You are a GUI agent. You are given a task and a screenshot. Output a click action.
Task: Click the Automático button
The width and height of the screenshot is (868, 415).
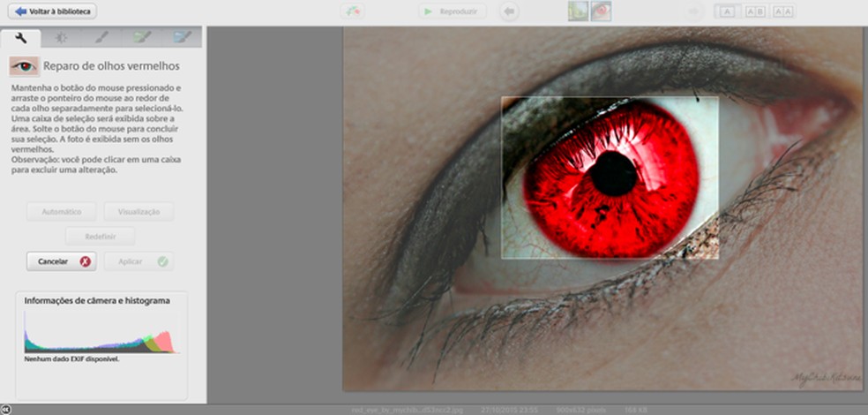pos(62,212)
